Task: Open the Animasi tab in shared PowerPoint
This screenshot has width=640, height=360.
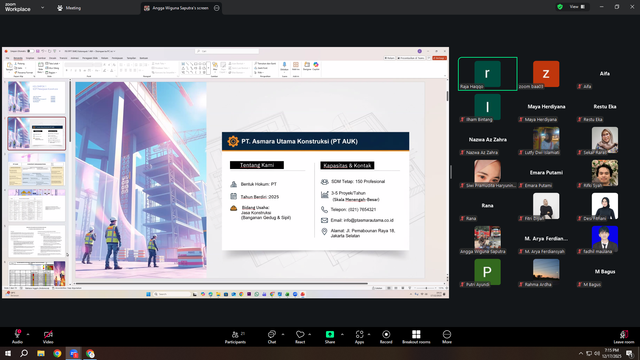Action: (x=75, y=58)
